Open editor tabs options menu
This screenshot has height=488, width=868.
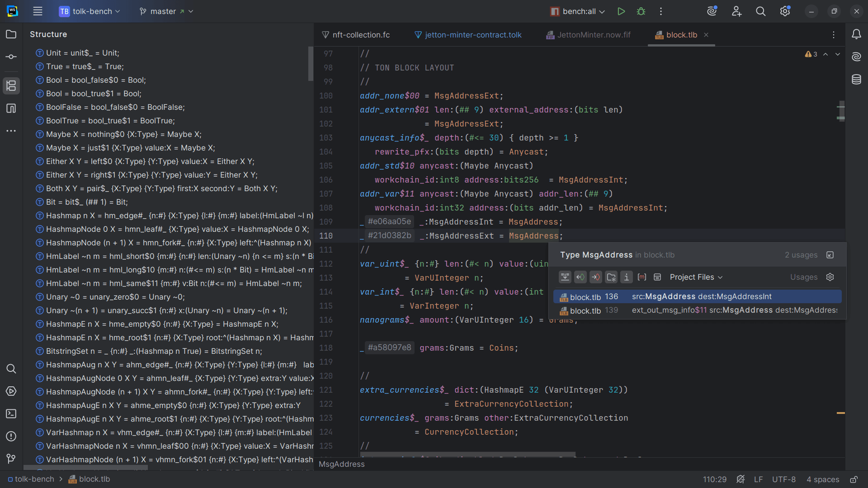coord(834,35)
